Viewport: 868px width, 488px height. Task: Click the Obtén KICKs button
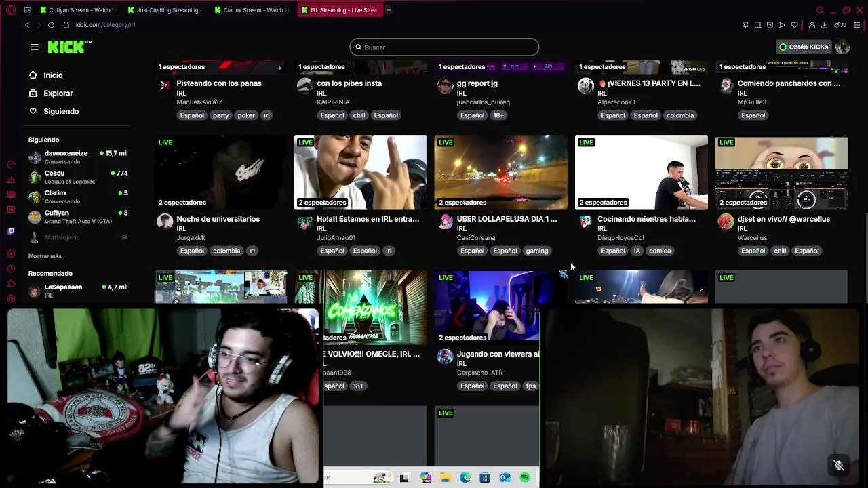pyautogui.click(x=804, y=47)
